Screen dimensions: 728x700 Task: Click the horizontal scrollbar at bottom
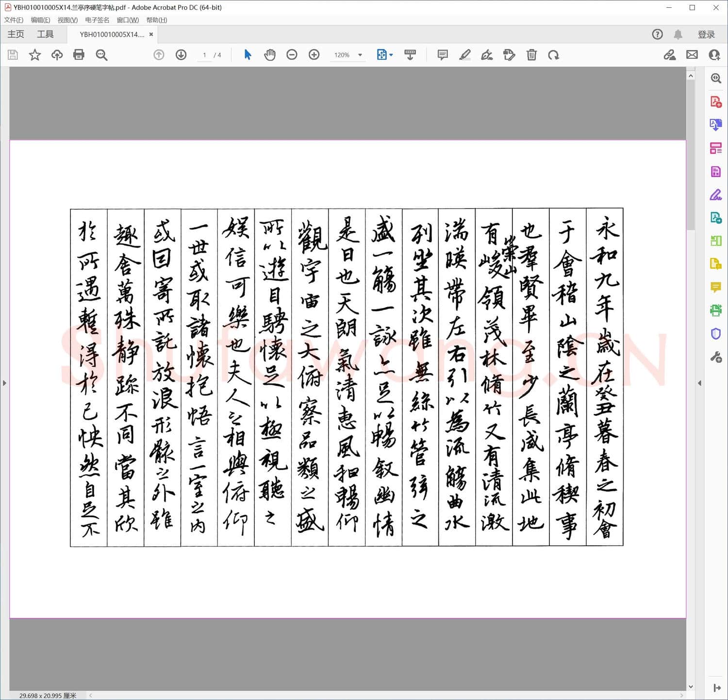pyautogui.click(x=386, y=696)
